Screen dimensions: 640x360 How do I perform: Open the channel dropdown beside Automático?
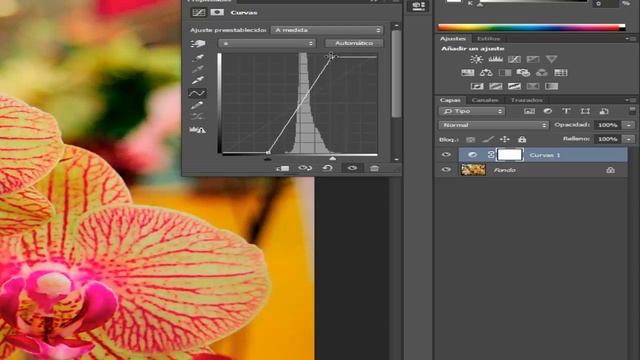click(267, 43)
